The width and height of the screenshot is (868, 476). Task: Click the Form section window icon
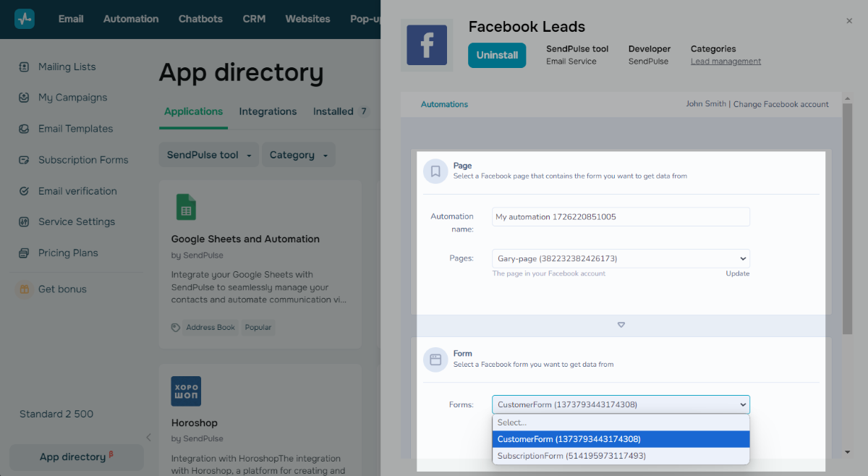[x=435, y=359]
